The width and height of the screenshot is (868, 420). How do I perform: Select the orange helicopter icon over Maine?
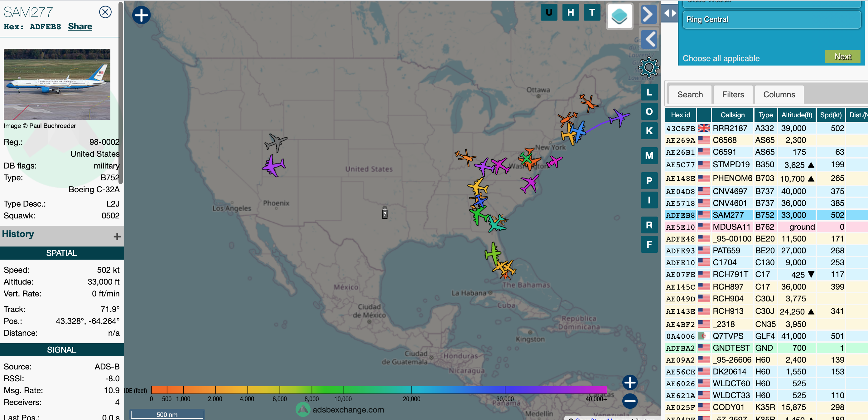pos(588,103)
